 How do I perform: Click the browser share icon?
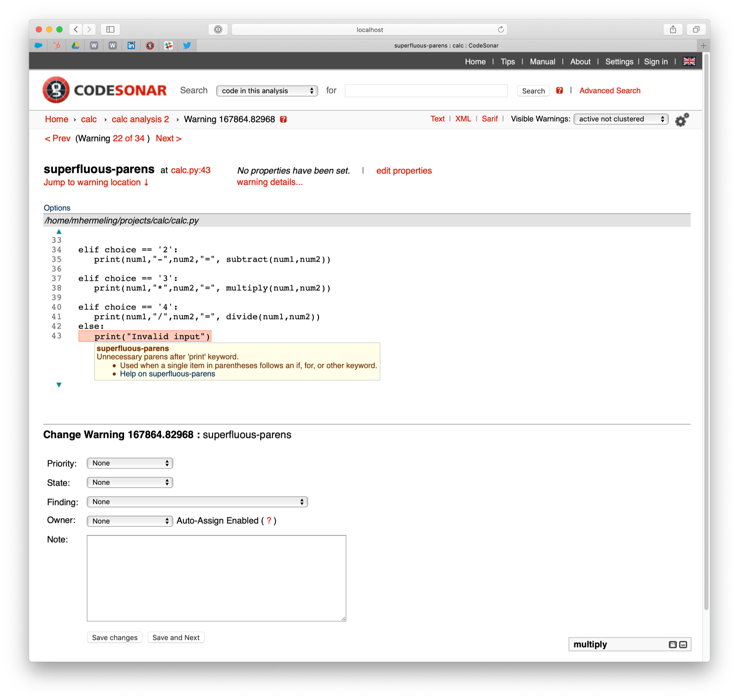coord(673,30)
